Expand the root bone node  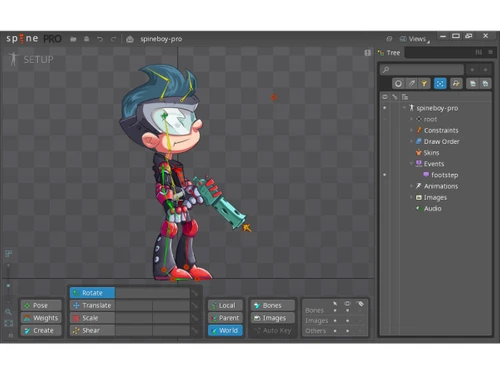click(x=411, y=119)
